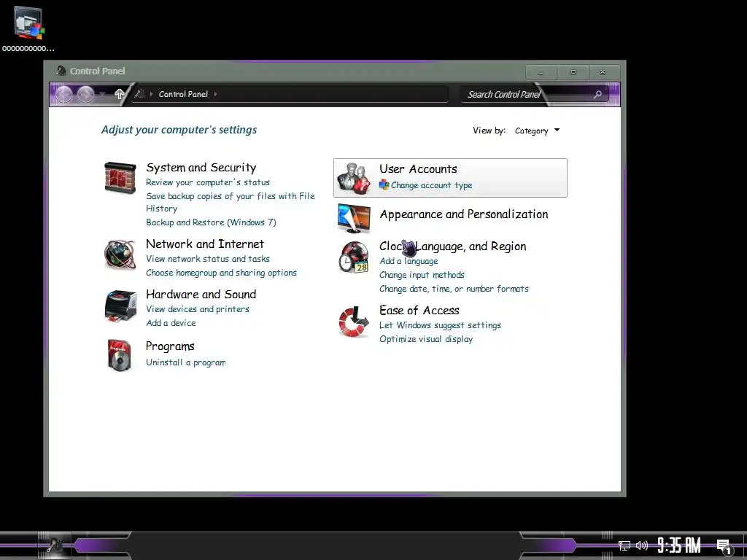Open the Network and Internet globe icon
The image size is (747, 560).
click(120, 254)
